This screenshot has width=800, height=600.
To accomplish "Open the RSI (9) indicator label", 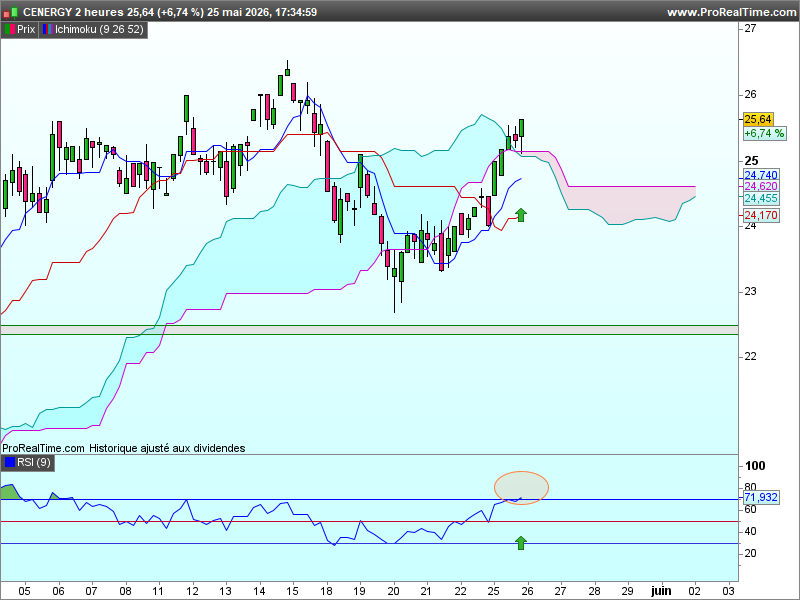I will pos(28,463).
